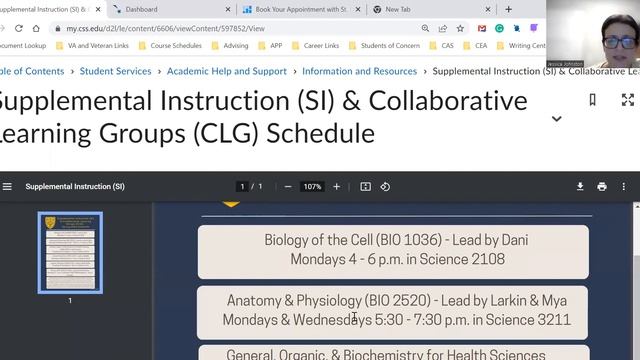Open the CAS bookmark folder

(x=442, y=46)
